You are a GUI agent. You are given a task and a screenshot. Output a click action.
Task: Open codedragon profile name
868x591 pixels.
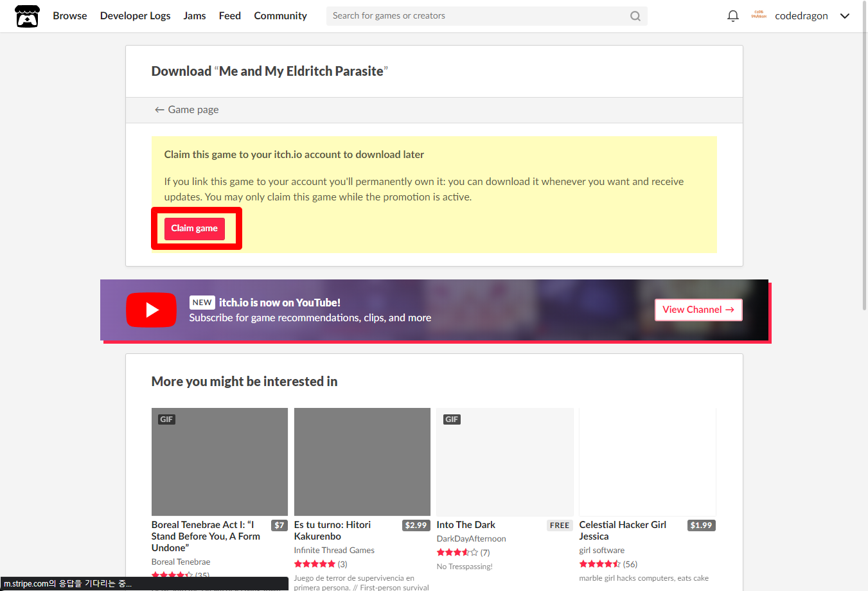pyautogui.click(x=801, y=16)
